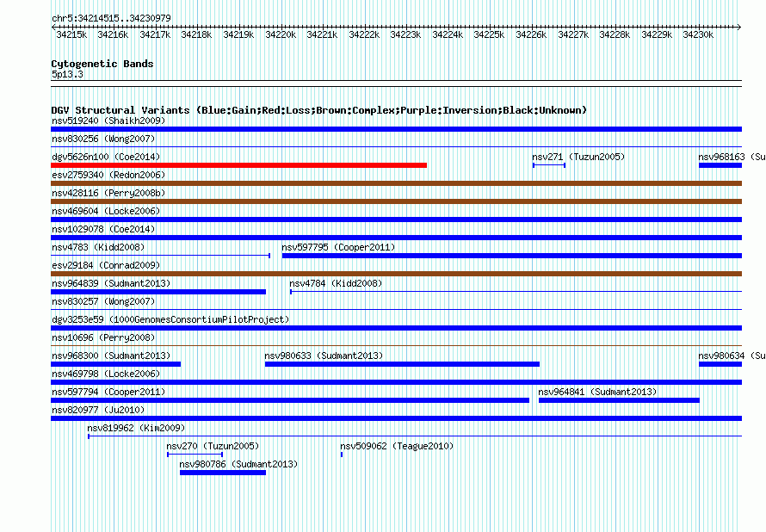Image resolution: width=766 pixels, height=532 pixels.
Task: Click the blue nsv968300 variant bar
Action: tap(116, 364)
